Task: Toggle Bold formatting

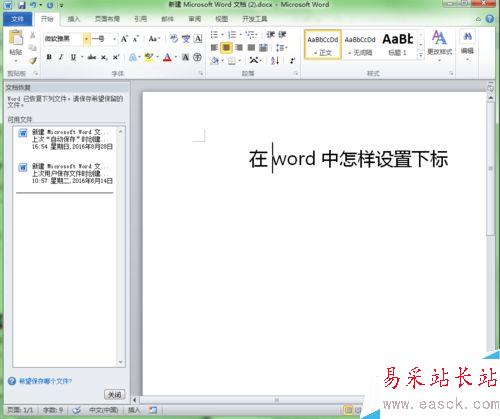Action: pos(49,57)
